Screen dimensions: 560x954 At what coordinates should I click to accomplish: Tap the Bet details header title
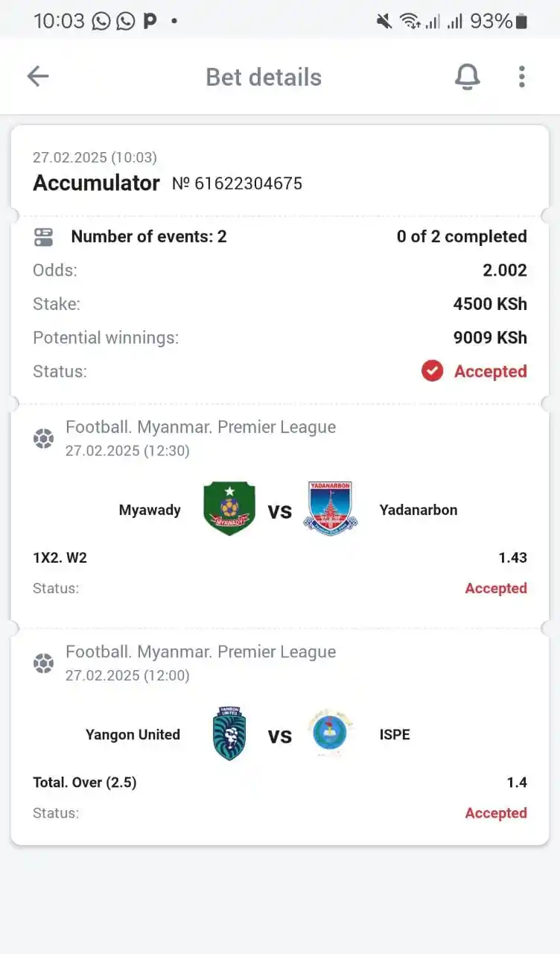point(264,78)
